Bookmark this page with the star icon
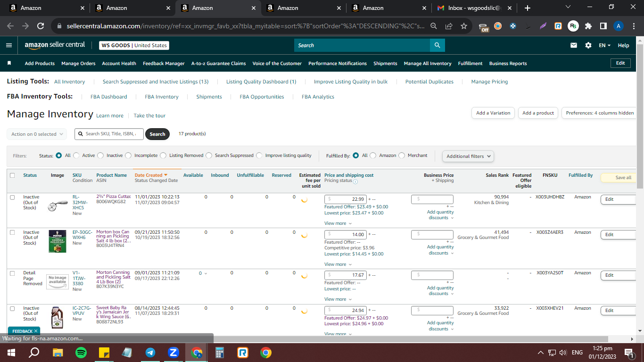Screen dimensions: 644x362 [464, 26]
